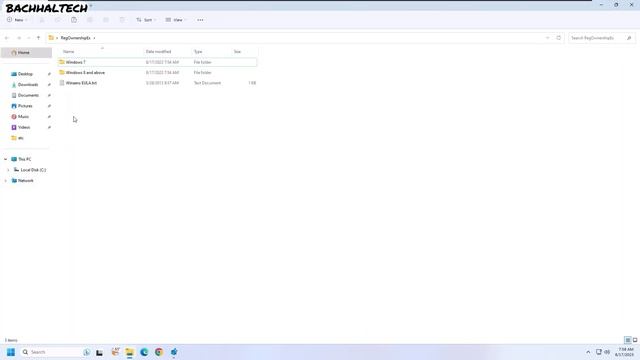Screen dimensions: 640x360
Task: Navigate up one folder level
Action: [38, 38]
